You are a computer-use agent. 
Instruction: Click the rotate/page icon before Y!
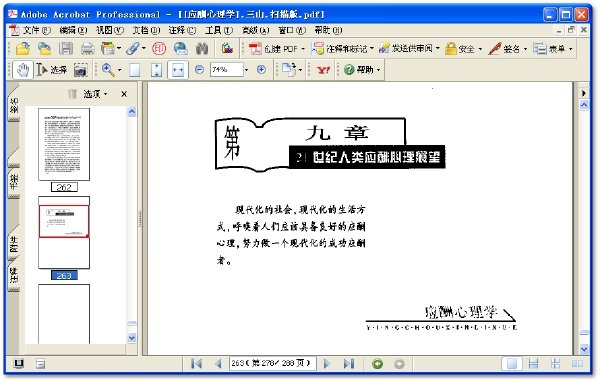290,70
